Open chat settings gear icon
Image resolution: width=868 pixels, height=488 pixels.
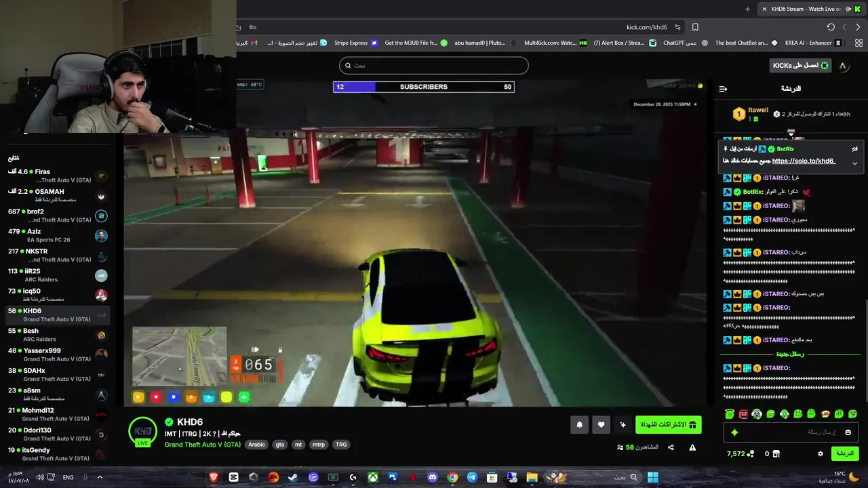[820, 453]
